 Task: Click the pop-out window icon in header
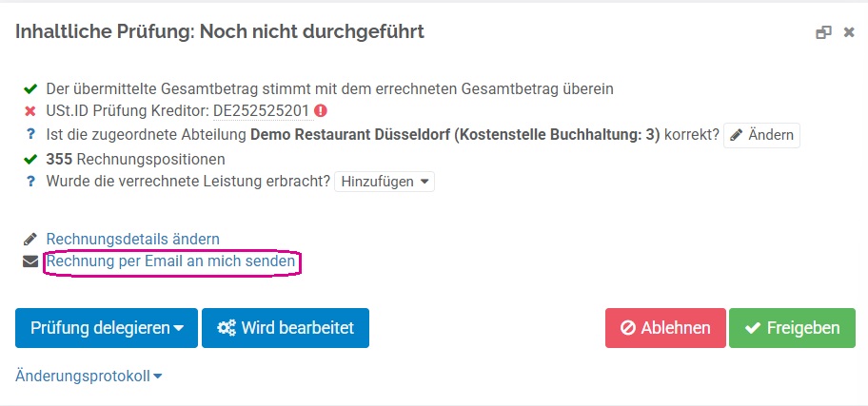[823, 32]
